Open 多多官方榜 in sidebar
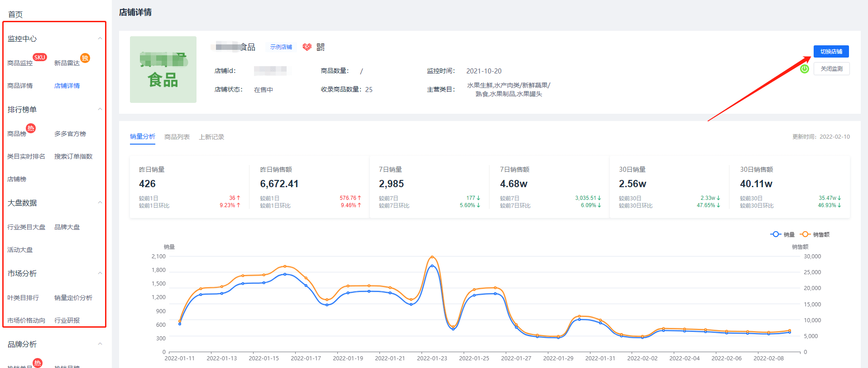Screen dimensions: 868x368 tap(70, 134)
